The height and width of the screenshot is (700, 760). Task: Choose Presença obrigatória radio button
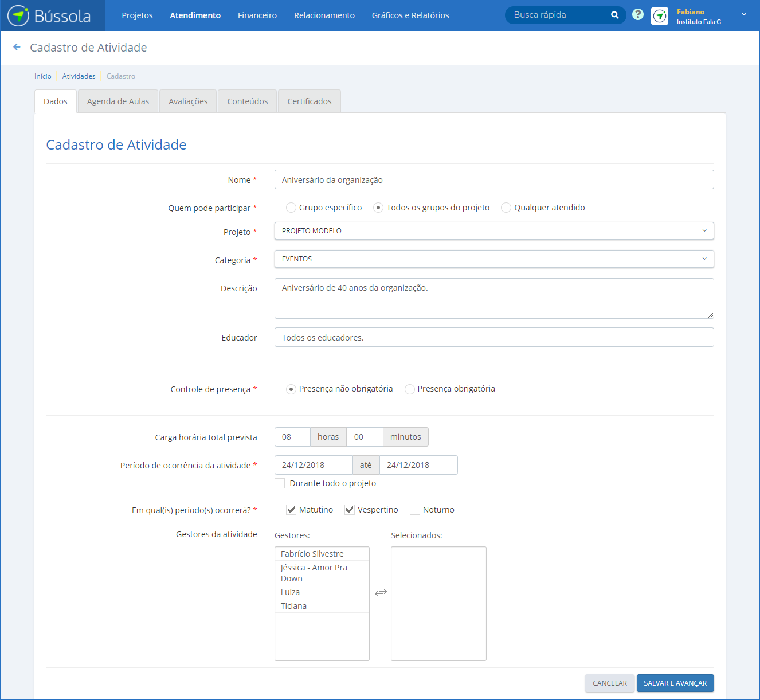[410, 389]
